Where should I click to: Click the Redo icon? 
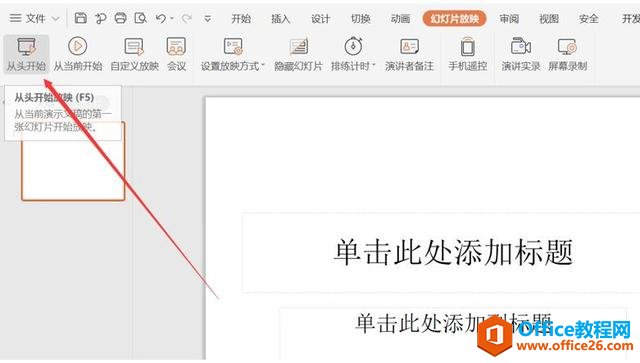pyautogui.click(x=187, y=18)
